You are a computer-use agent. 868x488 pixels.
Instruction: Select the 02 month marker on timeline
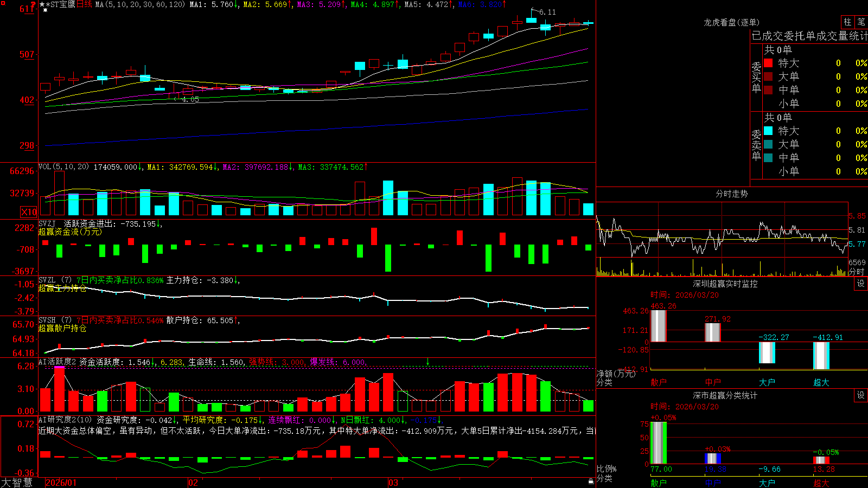click(x=193, y=483)
